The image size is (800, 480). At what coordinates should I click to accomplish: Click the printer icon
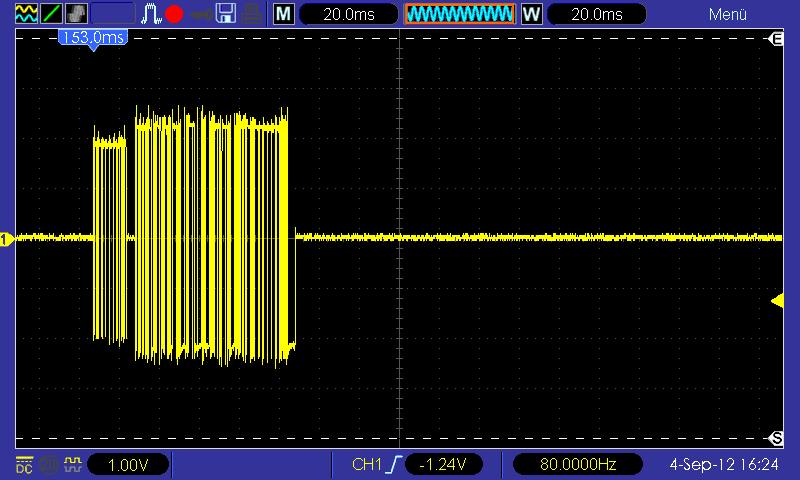click(x=252, y=14)
